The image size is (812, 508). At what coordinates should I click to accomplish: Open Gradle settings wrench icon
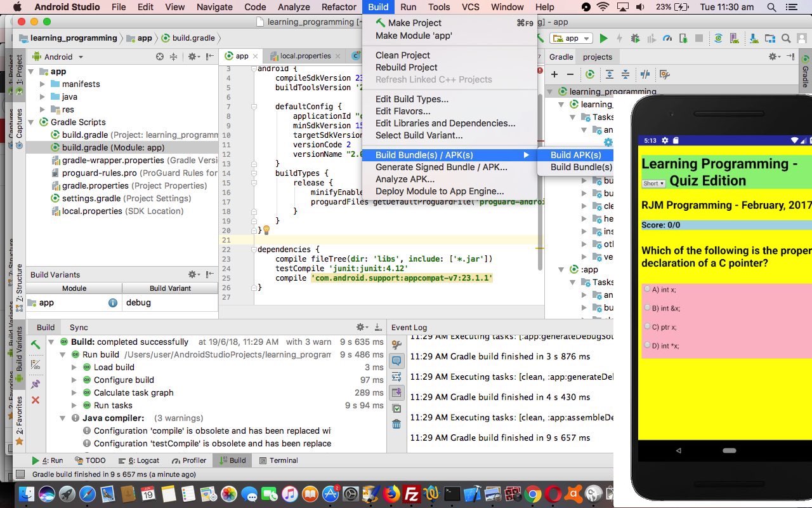665,74
